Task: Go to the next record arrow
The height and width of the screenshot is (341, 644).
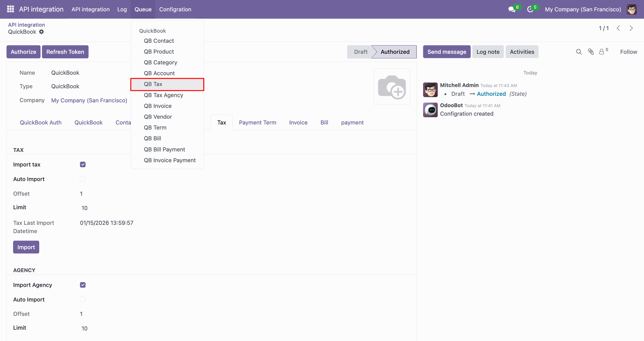Action: [631, 28]
